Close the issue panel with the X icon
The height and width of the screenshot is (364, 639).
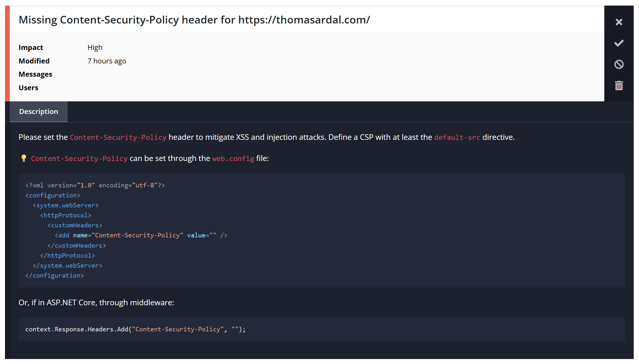coord(619,22)
